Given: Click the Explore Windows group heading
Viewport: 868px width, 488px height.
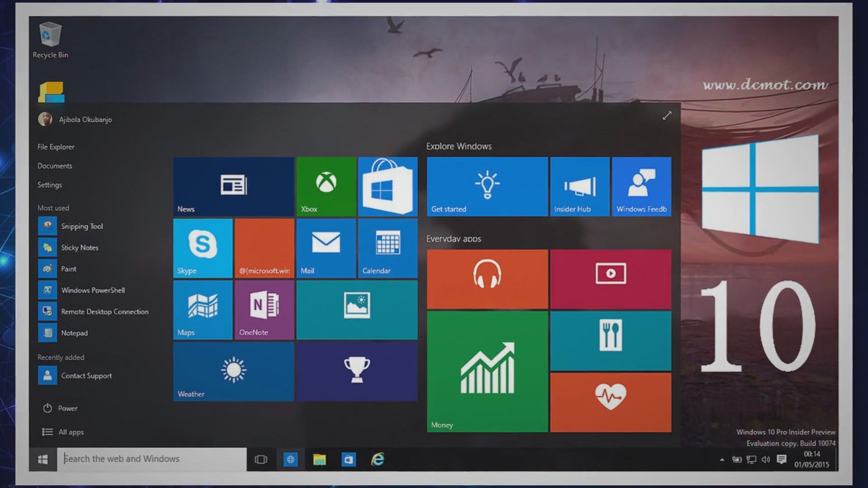Looking at the screenshot, I should coord(459,146).
